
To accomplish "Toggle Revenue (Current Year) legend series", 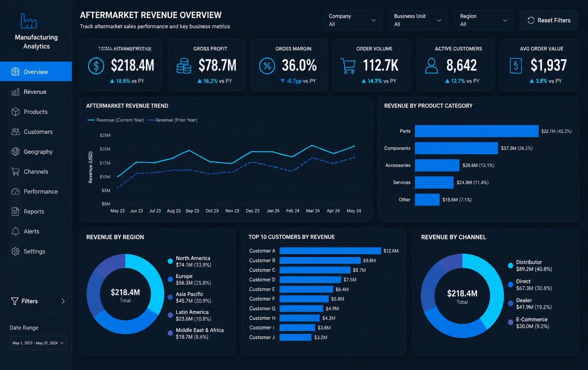I will (116, 120).
